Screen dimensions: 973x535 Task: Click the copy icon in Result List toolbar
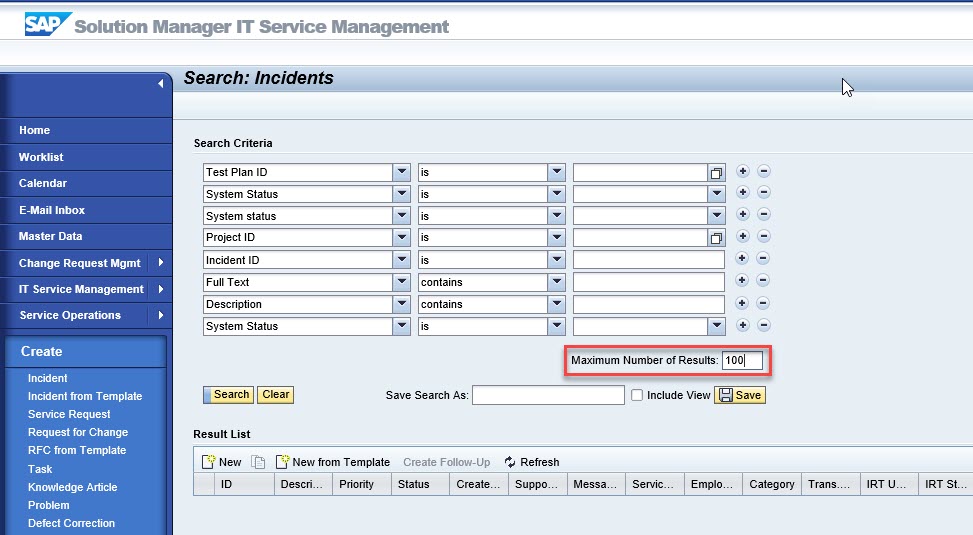[258, 462]
